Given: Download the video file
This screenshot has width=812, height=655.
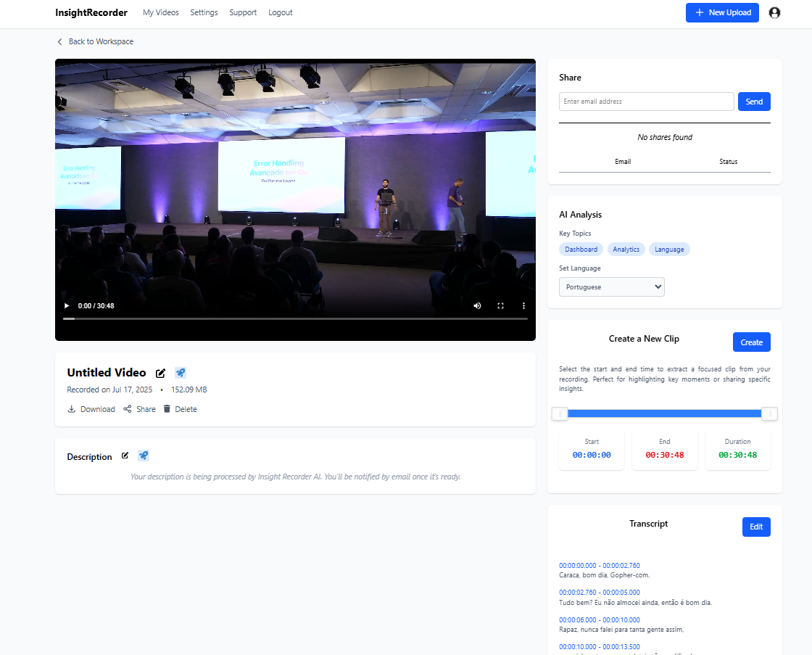Looking at the screenshot, I should [91, 409].
